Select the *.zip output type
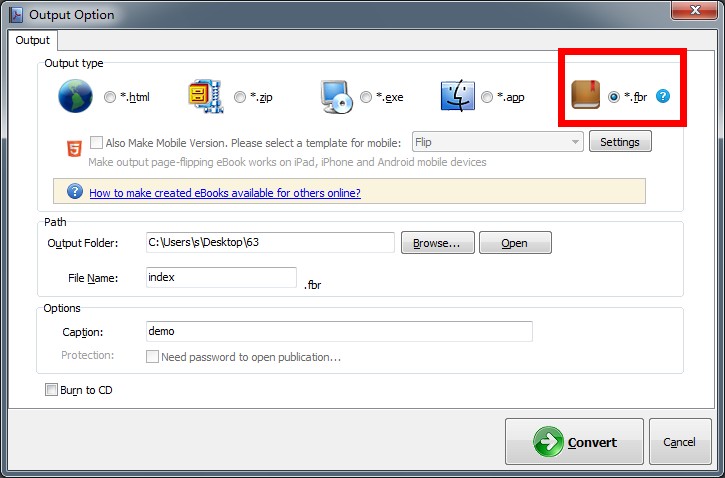The image size is (725, 478). coord(240,97)
